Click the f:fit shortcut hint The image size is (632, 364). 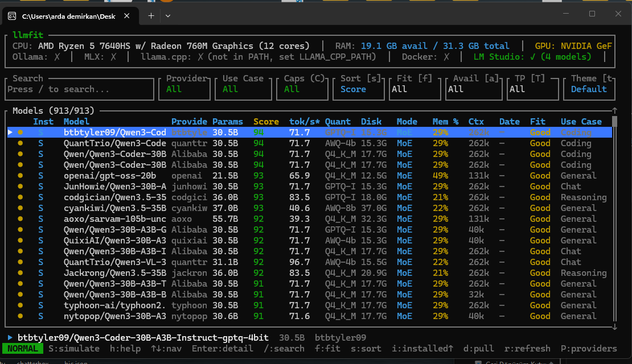[327, 349]
